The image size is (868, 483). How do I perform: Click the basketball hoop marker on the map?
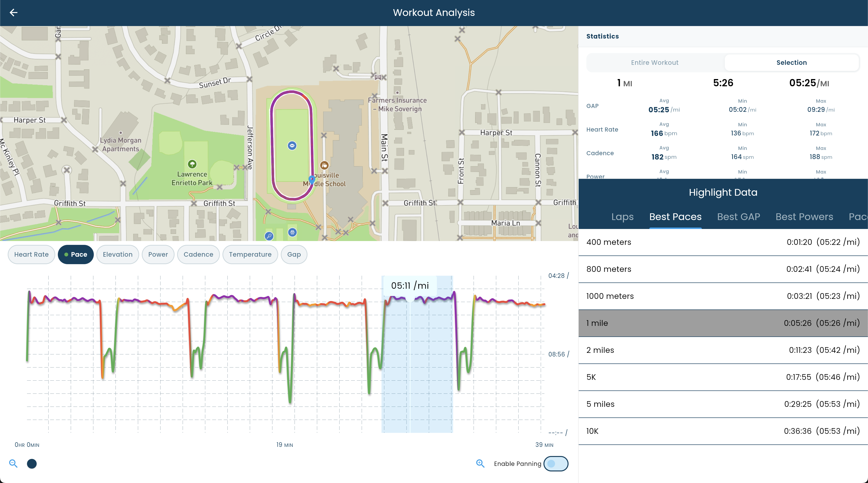coord(292,232)
